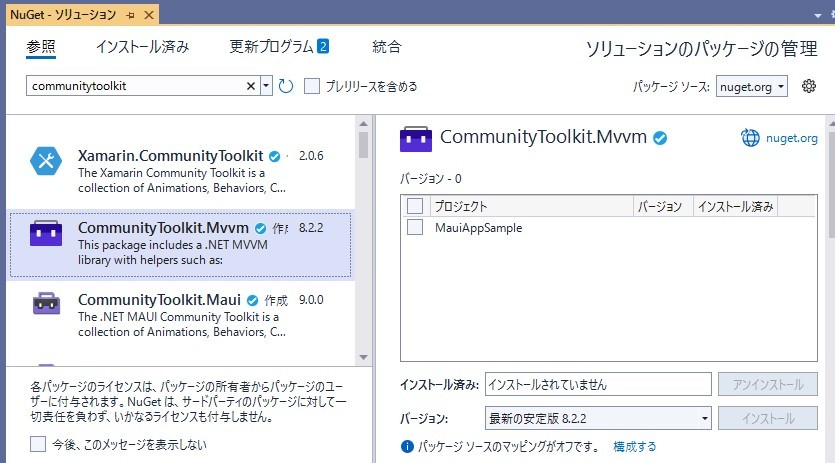
Task: Open the nuget.org package source dropdown
Action: pyautogui.click(x=752, y=86)
